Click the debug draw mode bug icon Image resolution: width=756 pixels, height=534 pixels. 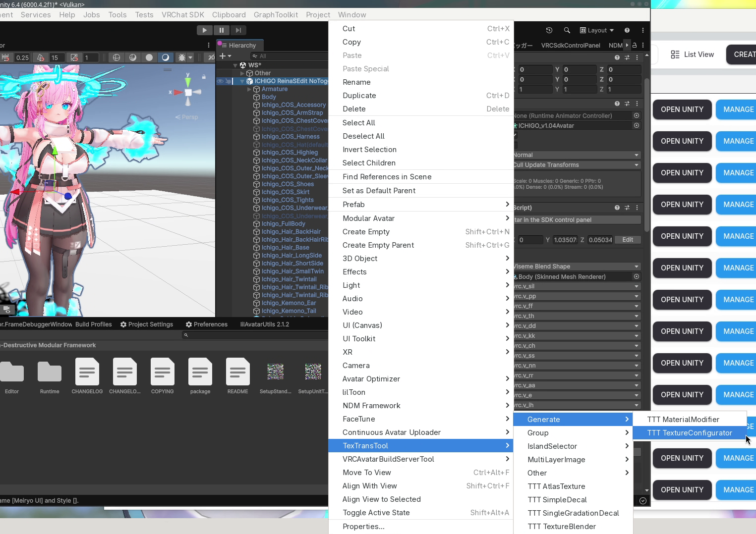coord(182,57)
